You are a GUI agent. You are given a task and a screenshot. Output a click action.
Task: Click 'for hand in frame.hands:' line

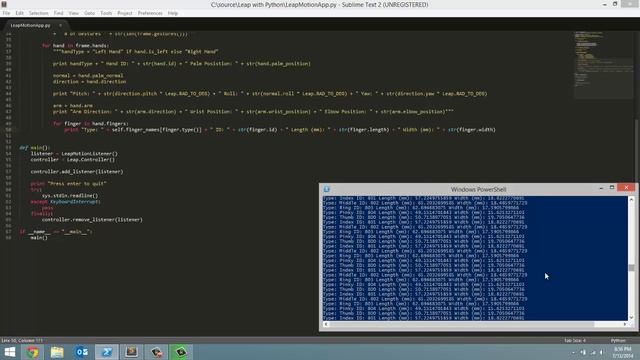pos(76,46)
